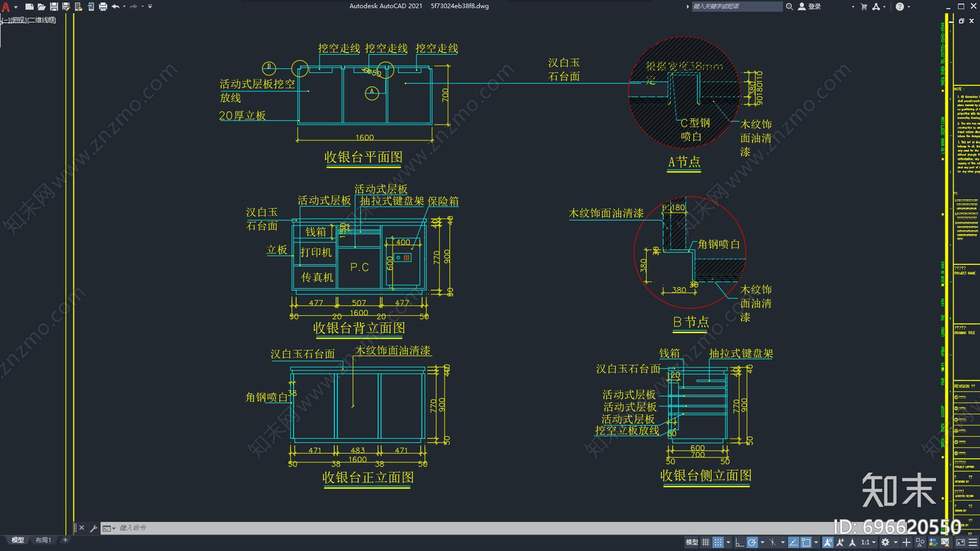The width and height of the screenshot is (980, 551).
Task: Open the polar tracking angle dropdown arrow
Action: click(762, 542)
